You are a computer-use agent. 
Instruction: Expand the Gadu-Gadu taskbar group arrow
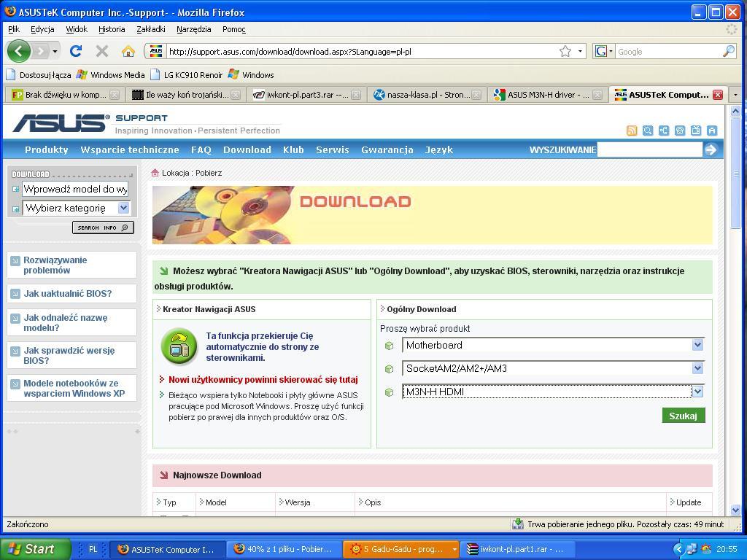pyautogui.click(x=454, y=550)
